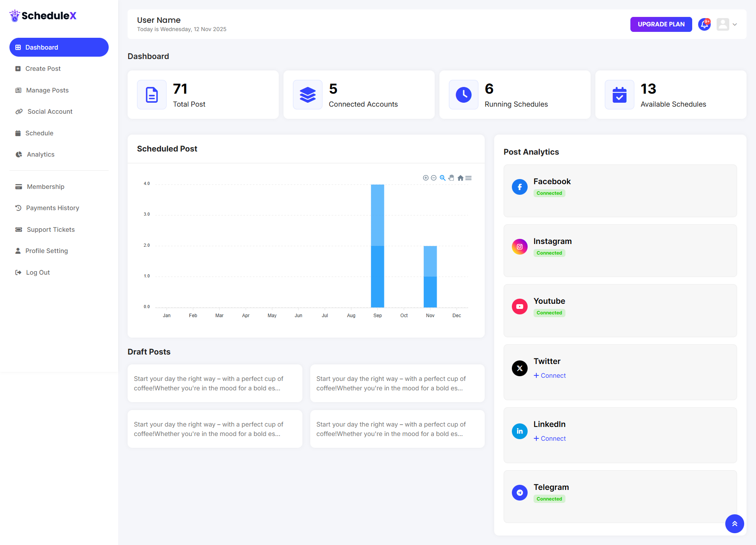Open the first draft post card
756x545 pixels.
[x=215, y=383]
